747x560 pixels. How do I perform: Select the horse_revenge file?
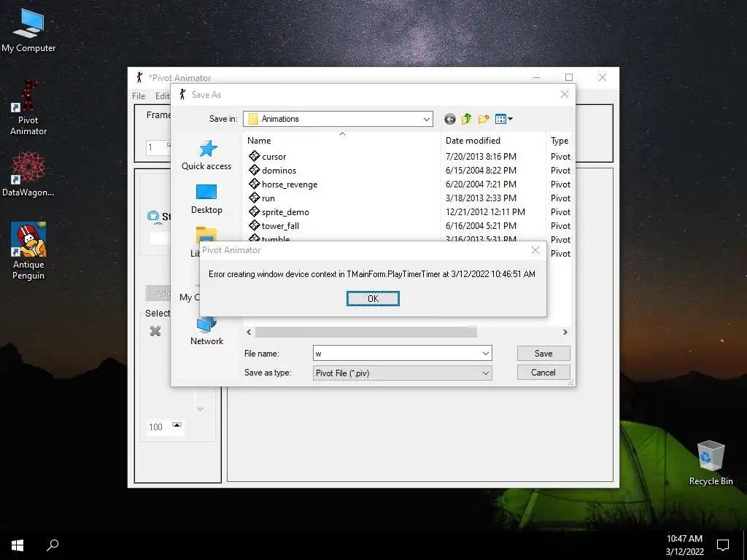pos(289,184)
